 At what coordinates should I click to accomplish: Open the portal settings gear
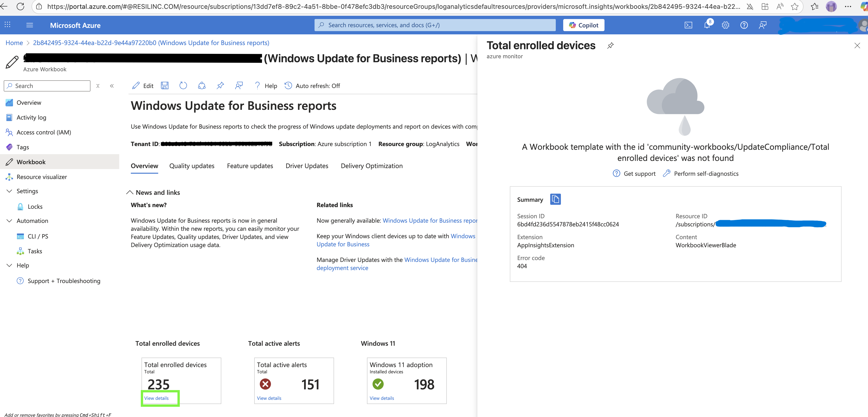tap(726, 25)
